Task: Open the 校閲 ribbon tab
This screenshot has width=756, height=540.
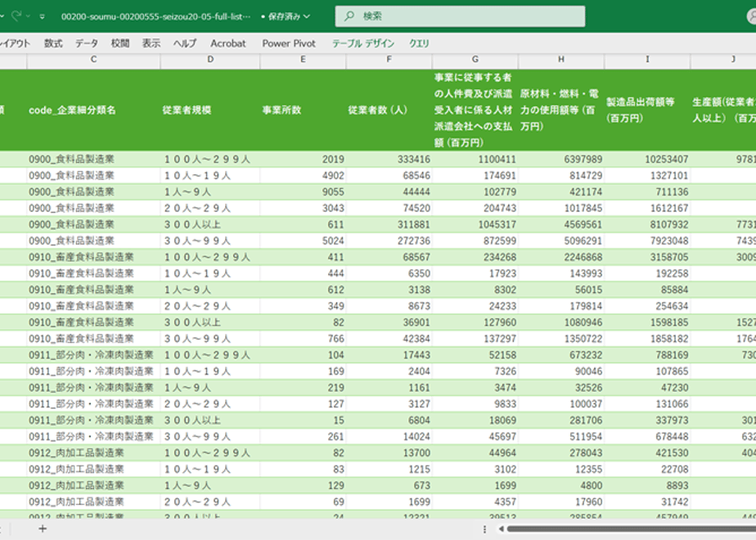Action: click(x=120, y=43)
